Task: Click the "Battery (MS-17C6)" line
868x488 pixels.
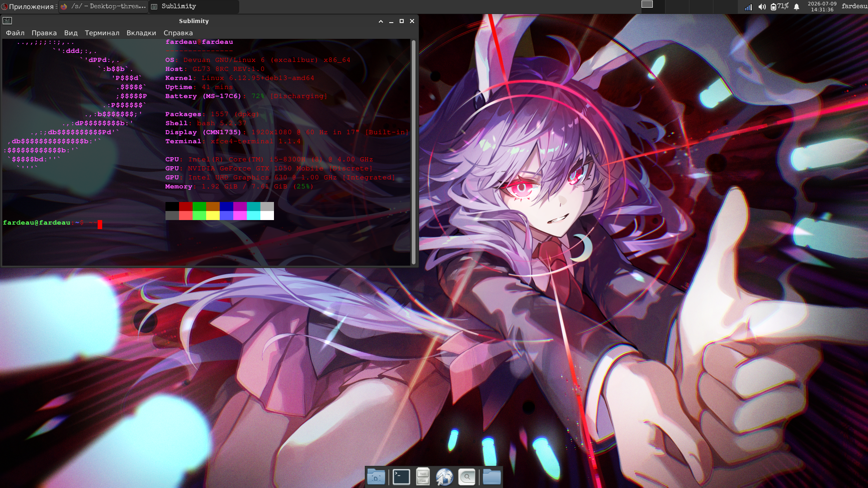Action: pyautogui.click(x=246, y=96)
